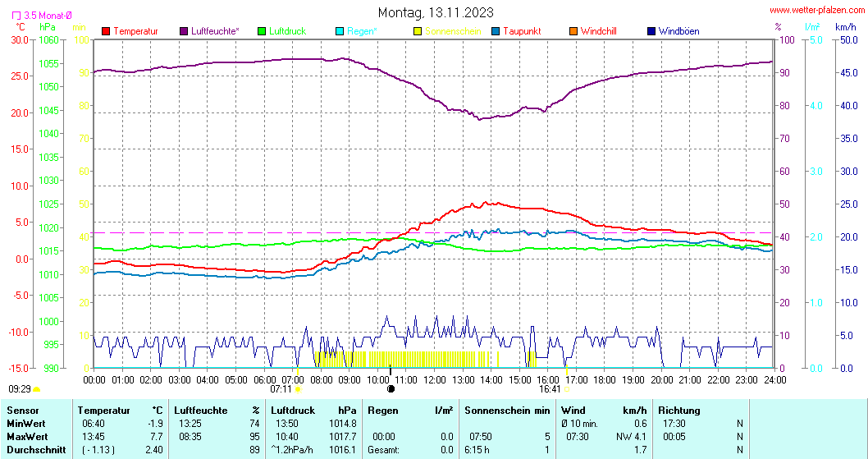The height and width of the screenshot is (459, 868).
Task: Click the 07:30 wind maximum time
Action: pyautogui.click(x=577, y=437)
